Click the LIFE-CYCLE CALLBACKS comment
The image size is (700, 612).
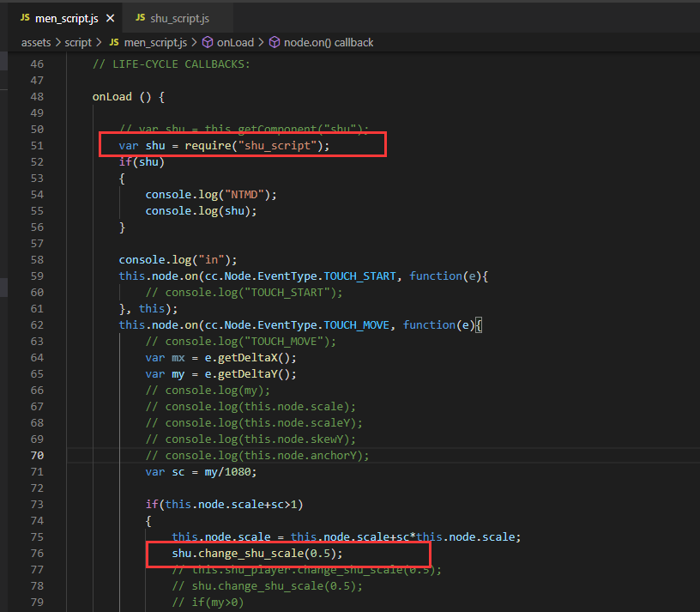[x=172, y=64]
